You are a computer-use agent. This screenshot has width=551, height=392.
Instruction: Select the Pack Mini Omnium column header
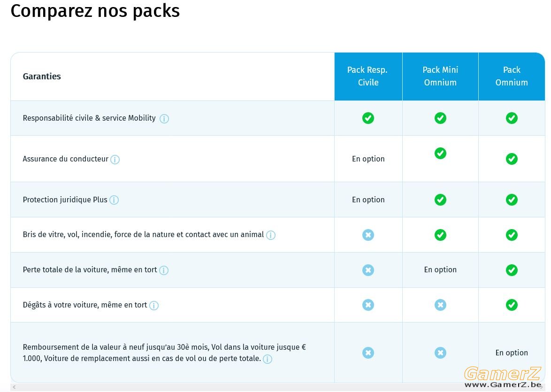click(440, 77)
